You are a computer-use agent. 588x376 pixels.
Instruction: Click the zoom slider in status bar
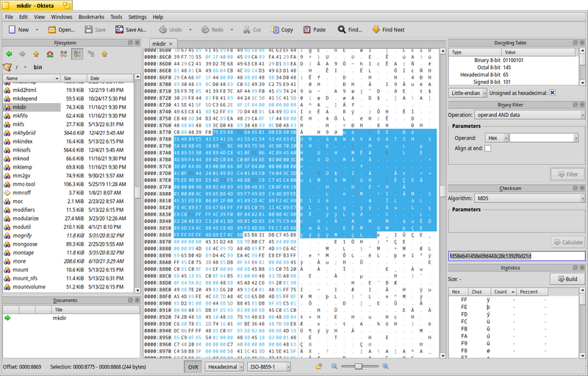click(359, 366)
